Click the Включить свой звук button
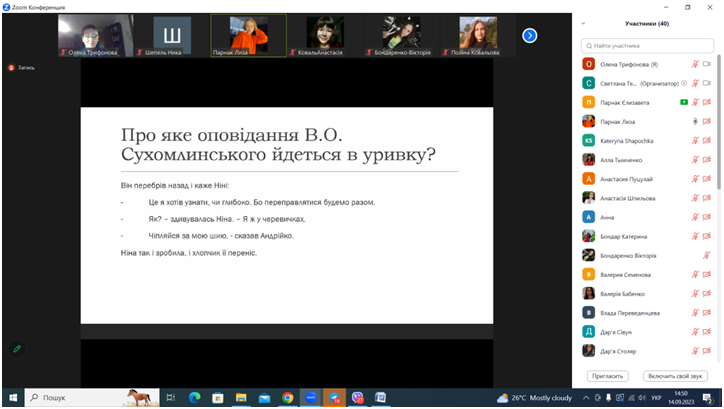The height and width of the screenshot is (409, 724). 674,376
